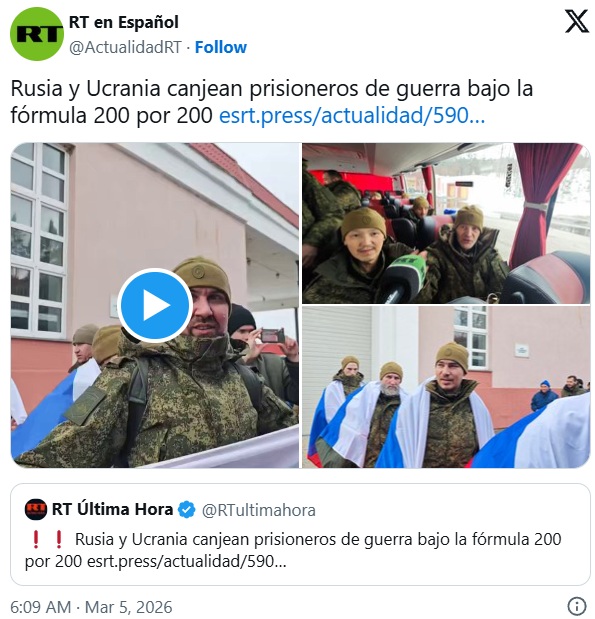This screenshot has width=595, height=619.
Task: Follow the @ActualidadRT account
Action: pos(221,47)
